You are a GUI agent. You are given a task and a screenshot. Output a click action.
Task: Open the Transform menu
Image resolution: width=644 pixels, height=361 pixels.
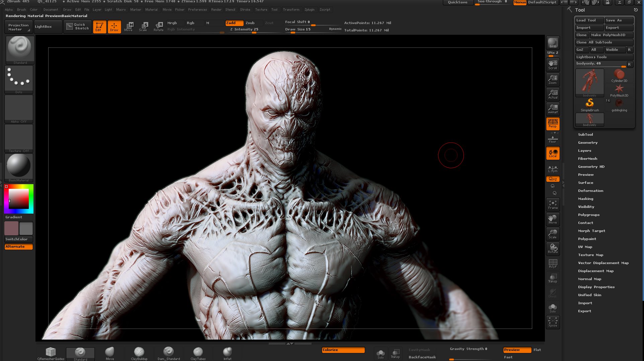(x=291, y=9)
